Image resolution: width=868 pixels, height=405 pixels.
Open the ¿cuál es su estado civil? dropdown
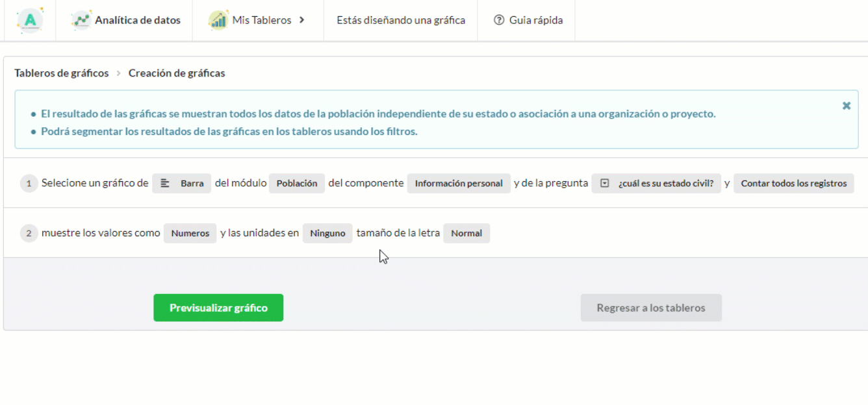point(656,184)
